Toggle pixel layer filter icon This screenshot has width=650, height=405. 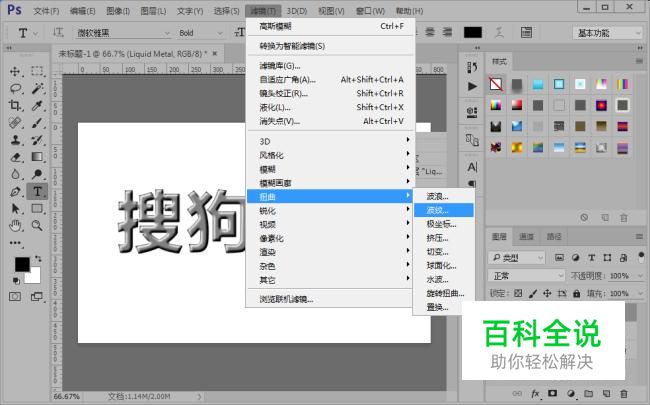pyautogui.click(x=559, y=257)
